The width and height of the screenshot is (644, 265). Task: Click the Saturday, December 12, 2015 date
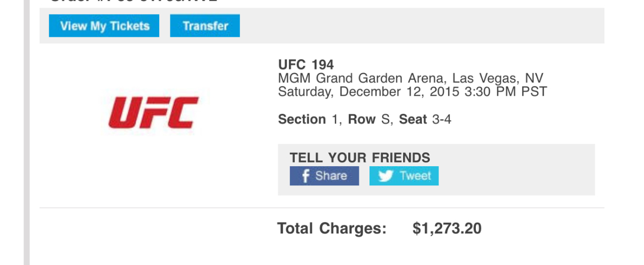tap(369, 91)
